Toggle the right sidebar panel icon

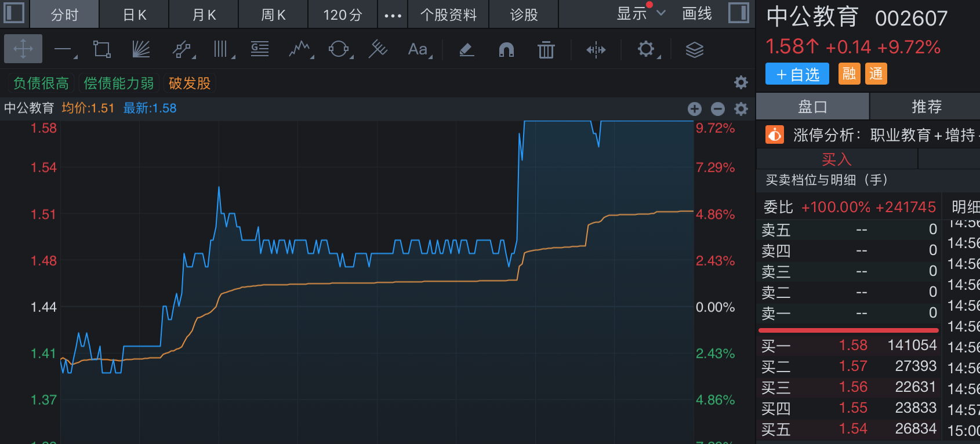pyautogui.click(x=739, y=13)
